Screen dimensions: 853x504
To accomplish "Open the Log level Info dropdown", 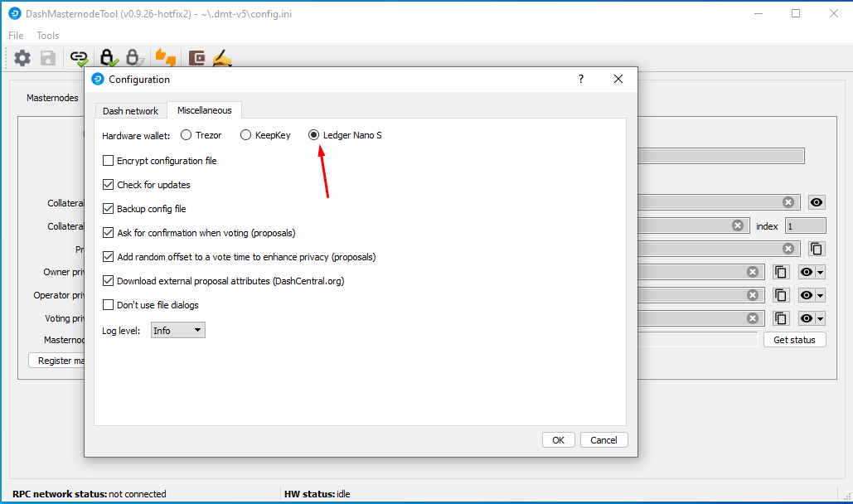I will 178,331.
